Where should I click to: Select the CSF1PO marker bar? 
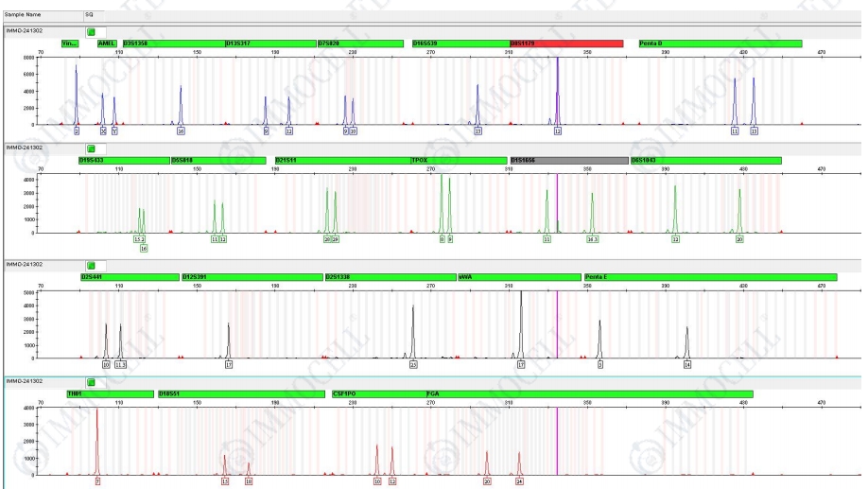(379, 394)
